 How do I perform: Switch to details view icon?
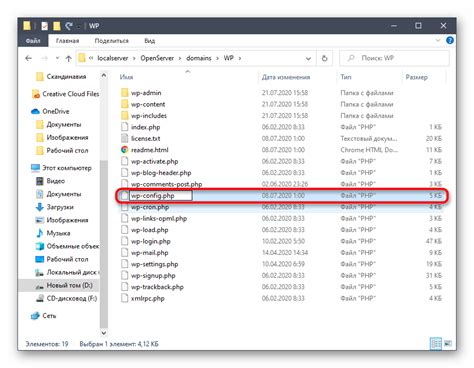(436, 343)
